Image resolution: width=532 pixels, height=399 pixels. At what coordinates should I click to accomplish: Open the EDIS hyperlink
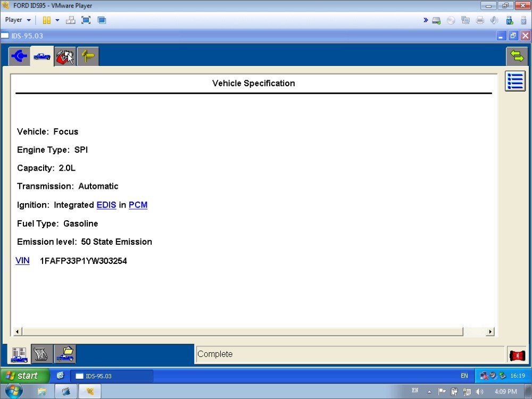[x=106, y=205]
